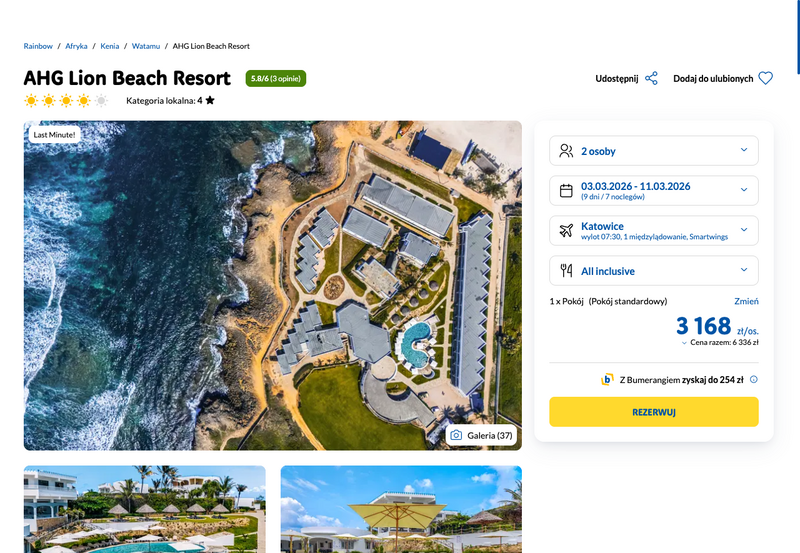800x553 pixels.
Task: Click the calendar icon in date field
Action: click(x=566, y=191)
